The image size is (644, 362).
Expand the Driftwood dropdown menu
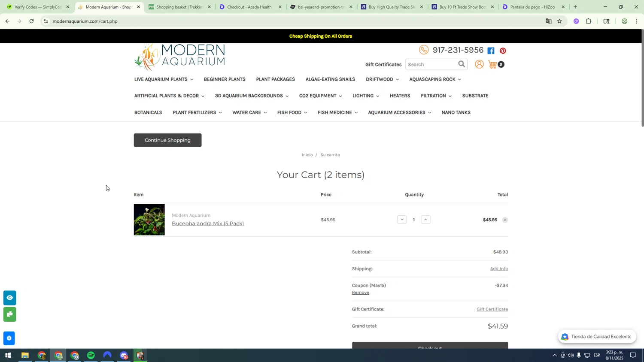click(x=382, y=79)
